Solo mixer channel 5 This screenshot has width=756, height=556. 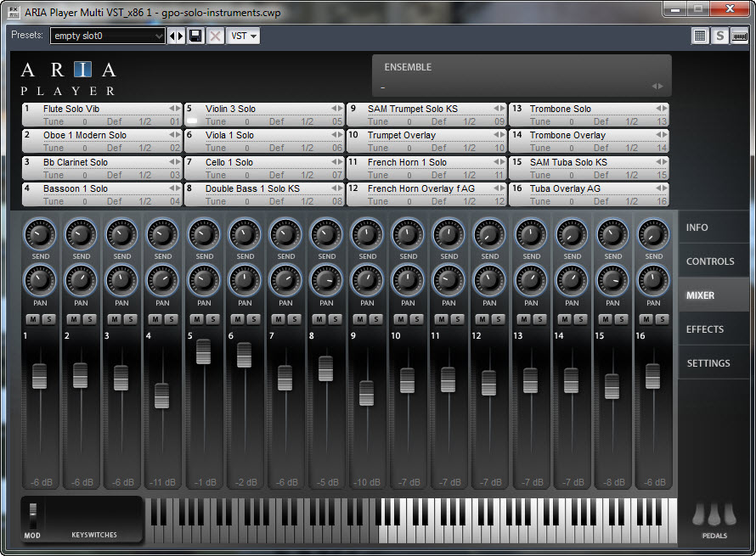tap(212, 319)
